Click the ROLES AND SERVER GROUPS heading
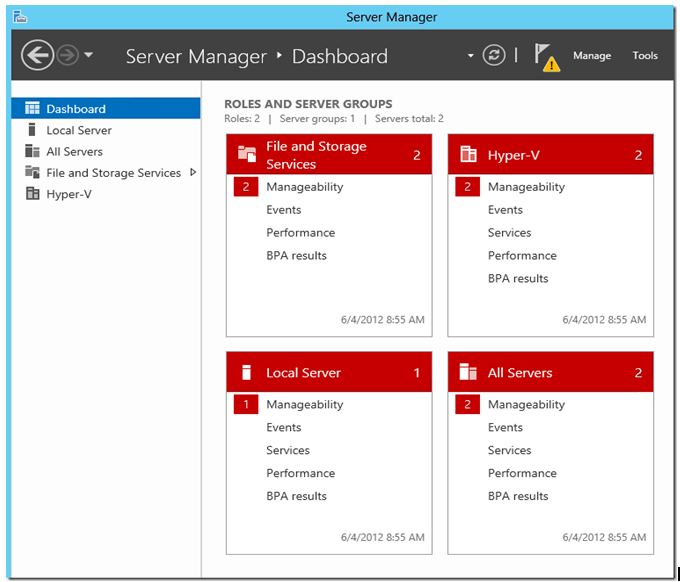Image resolution: width=680 pixels, height=582 pixels. (x=308, y=104)
